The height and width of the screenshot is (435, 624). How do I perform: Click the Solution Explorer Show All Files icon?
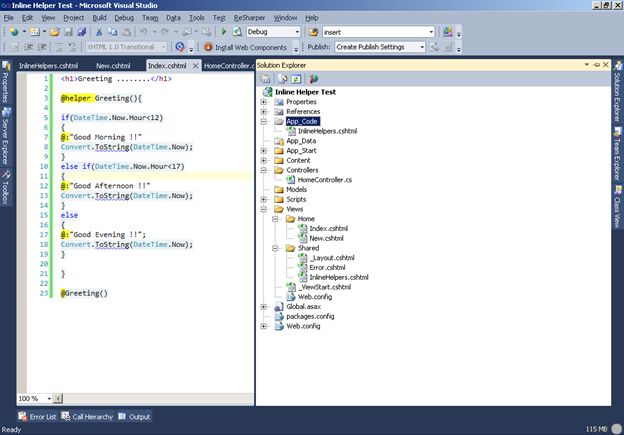[283, 79]
